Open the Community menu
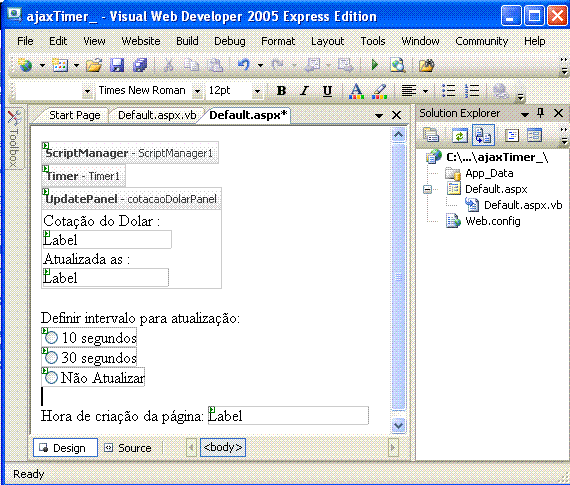Viewport: 570px width, 485px height. [x=482, y=41]
